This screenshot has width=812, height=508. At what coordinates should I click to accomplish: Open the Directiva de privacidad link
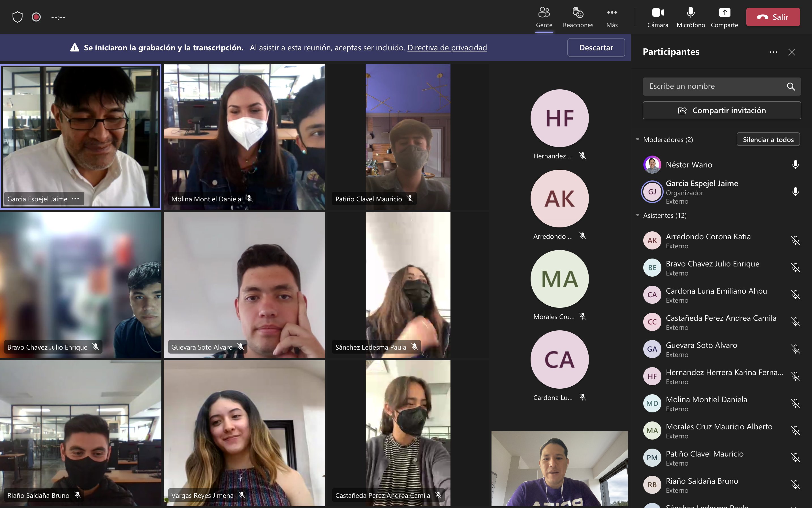tap(447, 48)
